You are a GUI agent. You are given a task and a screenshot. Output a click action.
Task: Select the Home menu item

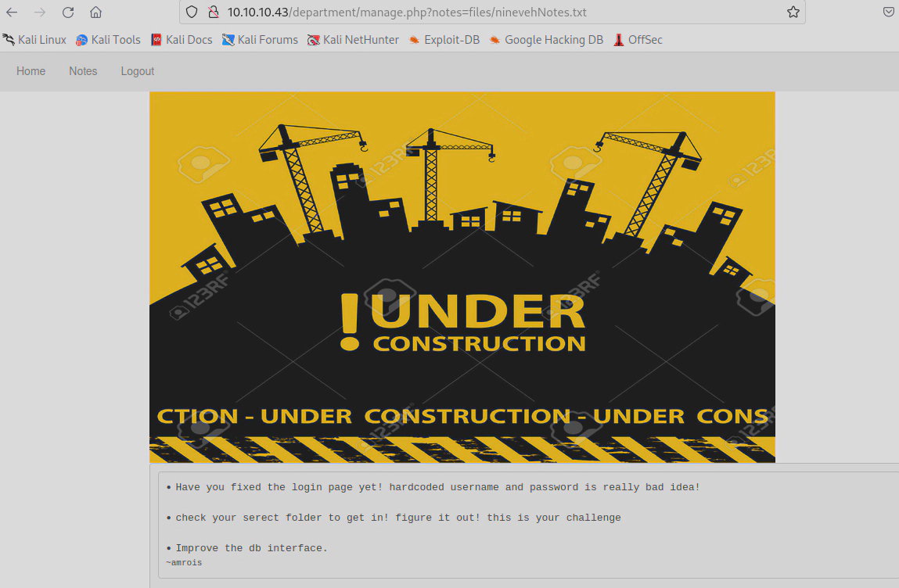tap(31, 71)
